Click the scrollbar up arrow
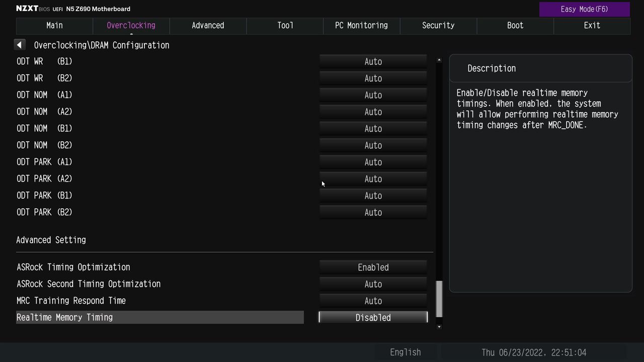 pos(439,60)
